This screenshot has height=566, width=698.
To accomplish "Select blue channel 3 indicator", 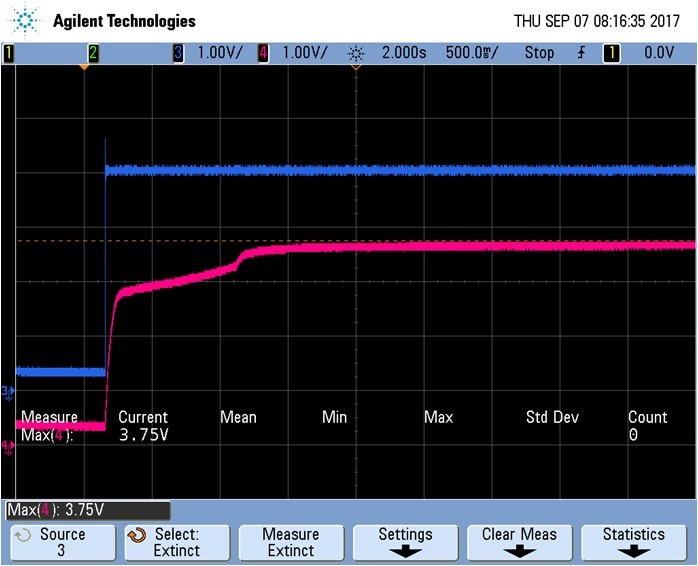I will tap(178, 53).
